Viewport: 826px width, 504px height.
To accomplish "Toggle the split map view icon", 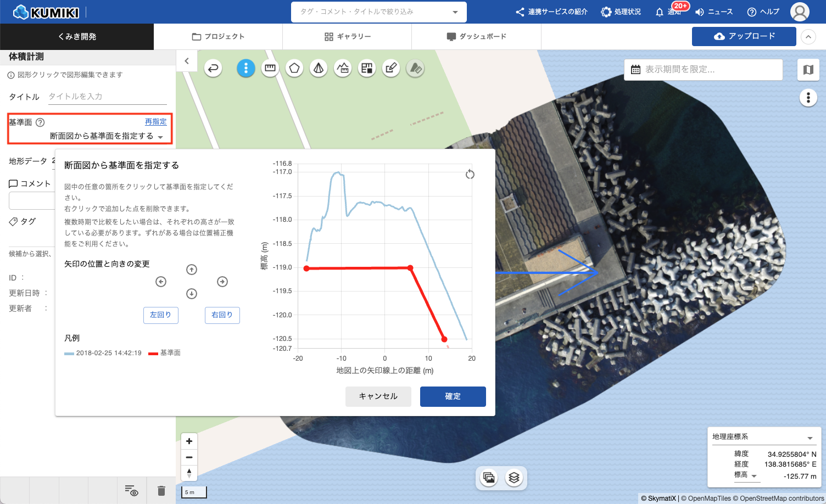I will click(x=808, y=70).
